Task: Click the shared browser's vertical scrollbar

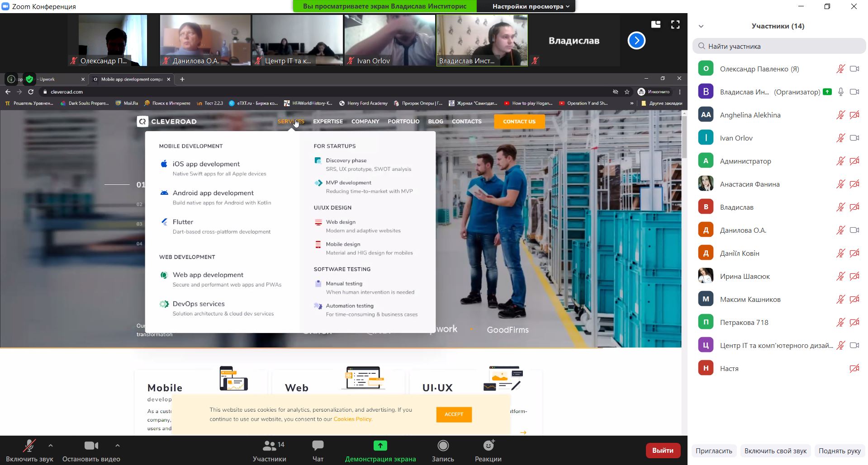Action: (x=684, y=136)
